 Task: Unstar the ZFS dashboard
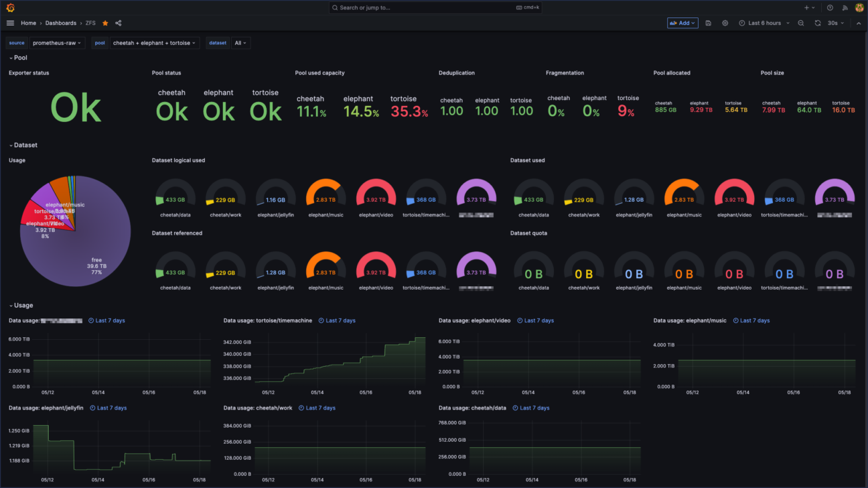105,23
